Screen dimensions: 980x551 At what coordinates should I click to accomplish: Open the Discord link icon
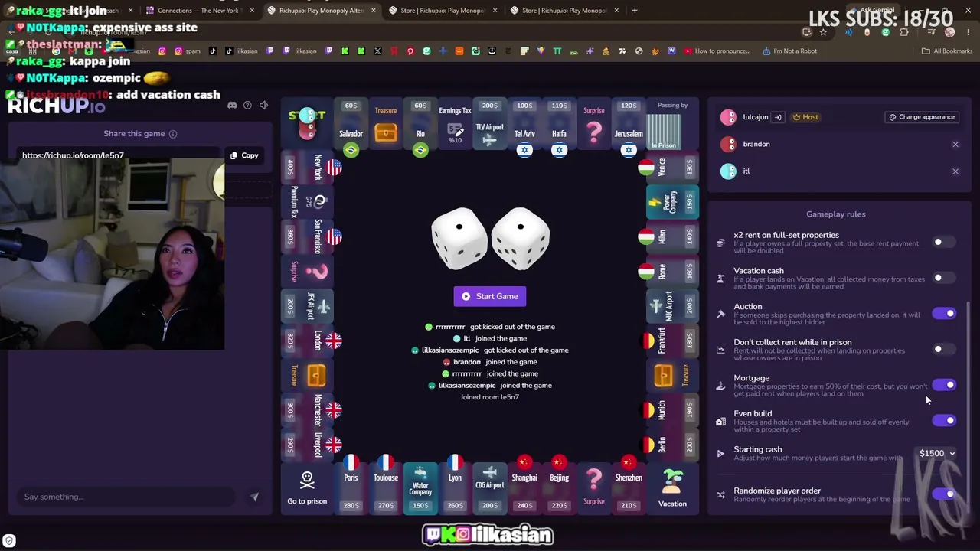232,105
